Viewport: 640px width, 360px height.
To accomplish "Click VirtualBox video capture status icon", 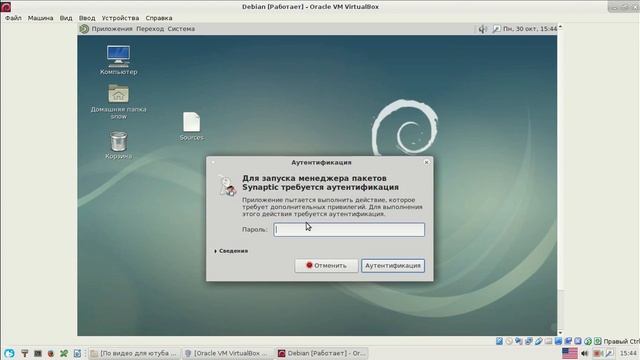I will click(x=568, y=341).
